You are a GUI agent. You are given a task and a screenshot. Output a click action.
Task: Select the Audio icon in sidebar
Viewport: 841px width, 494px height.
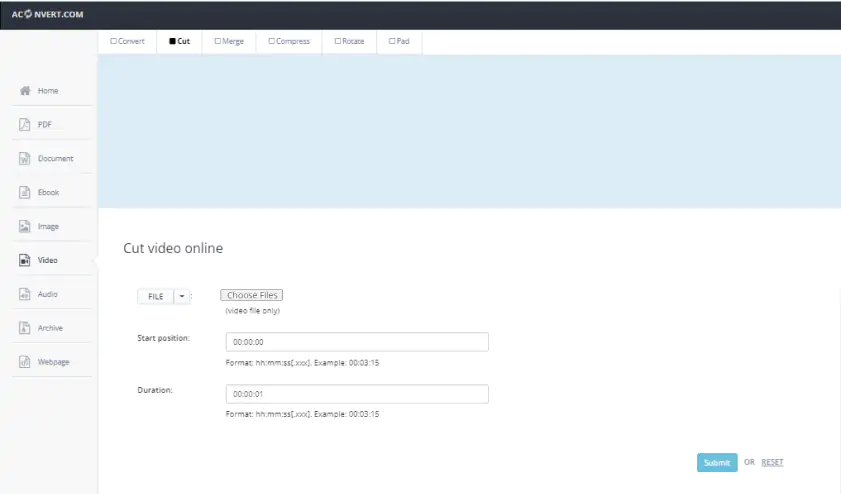[25, 294]
